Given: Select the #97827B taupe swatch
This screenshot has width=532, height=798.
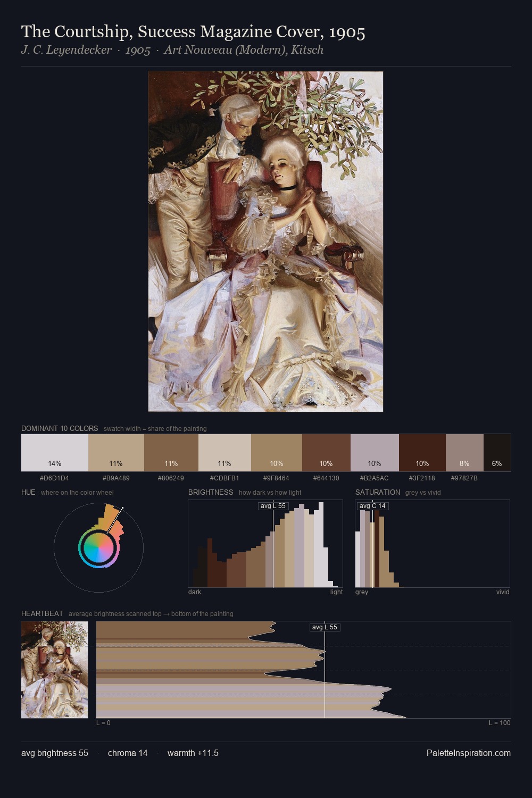Looking at the screenshot, I should click(x=464, y=453).
